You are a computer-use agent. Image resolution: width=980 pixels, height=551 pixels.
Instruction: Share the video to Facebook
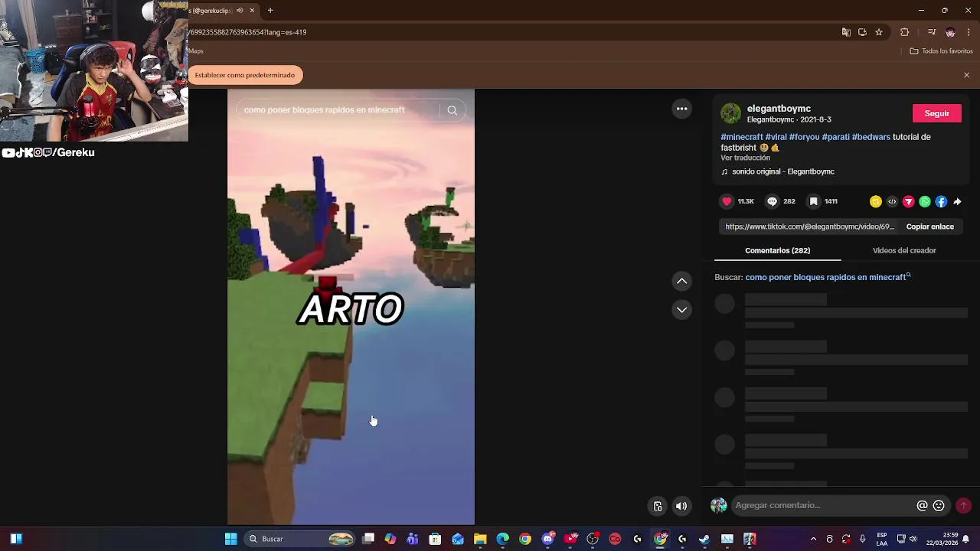coord(942,202)
